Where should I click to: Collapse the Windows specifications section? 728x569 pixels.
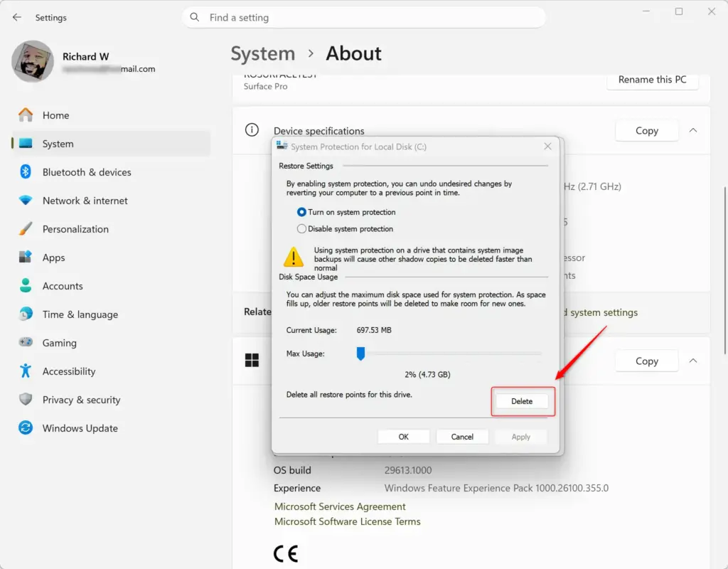(x=693, y=361)
